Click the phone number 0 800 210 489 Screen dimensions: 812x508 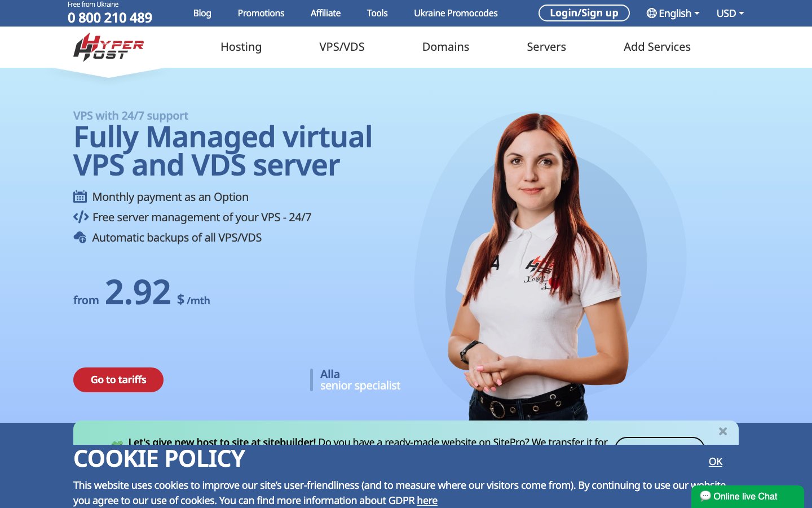(110, 18)
